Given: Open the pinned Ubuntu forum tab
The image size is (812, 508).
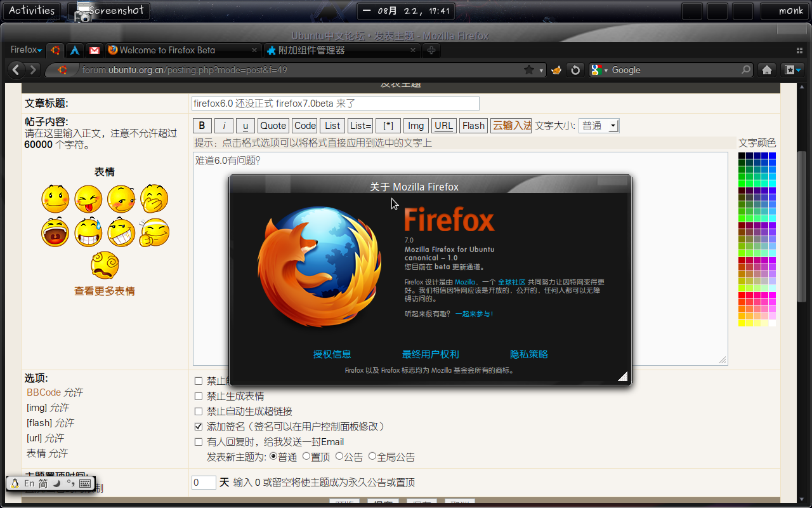Looking at the screenshot, I should click(x=56, y=50).
